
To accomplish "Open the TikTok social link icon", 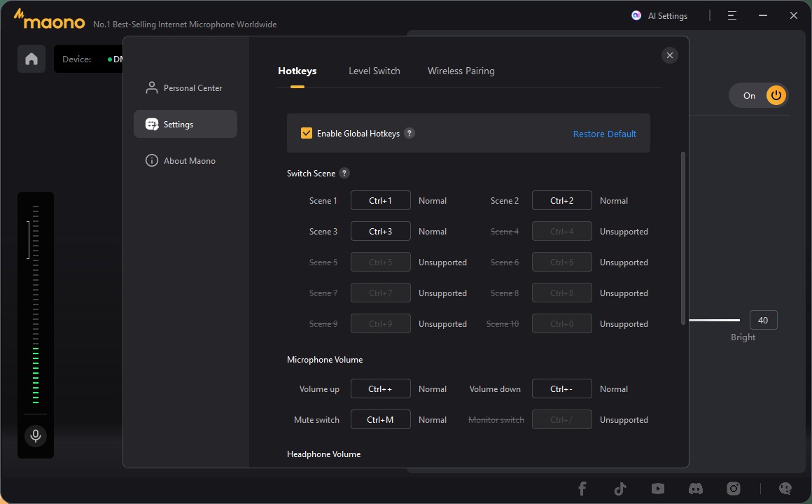I will pos(619,489).
